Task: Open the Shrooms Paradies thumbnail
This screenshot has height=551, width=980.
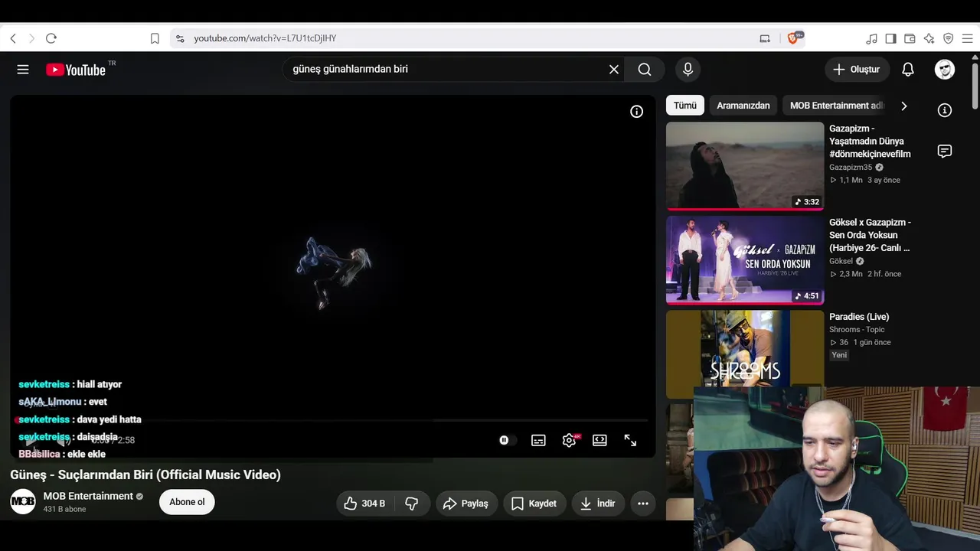Action: [745, 354]
